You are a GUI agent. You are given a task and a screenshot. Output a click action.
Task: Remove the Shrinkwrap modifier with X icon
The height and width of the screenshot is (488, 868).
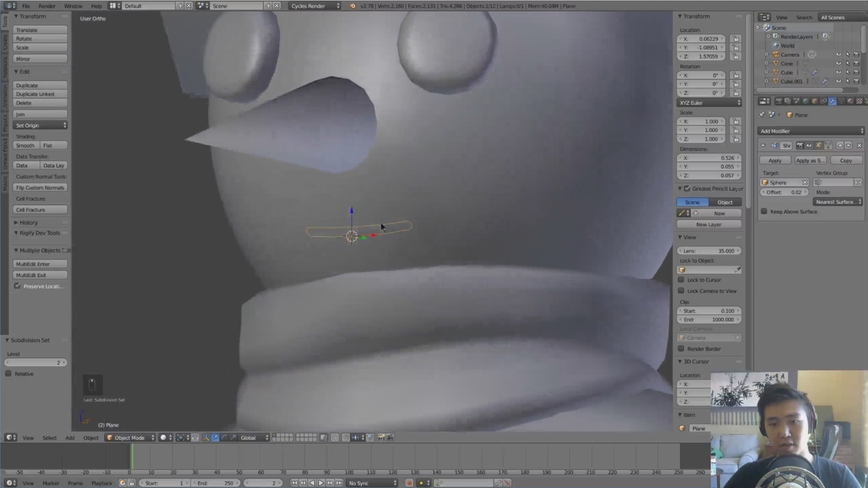coord(859,146)
